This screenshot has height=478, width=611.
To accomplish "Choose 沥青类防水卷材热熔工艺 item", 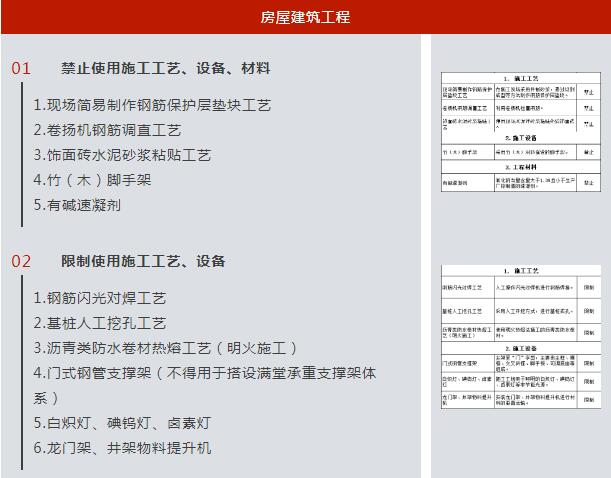I will pos(166,348).
